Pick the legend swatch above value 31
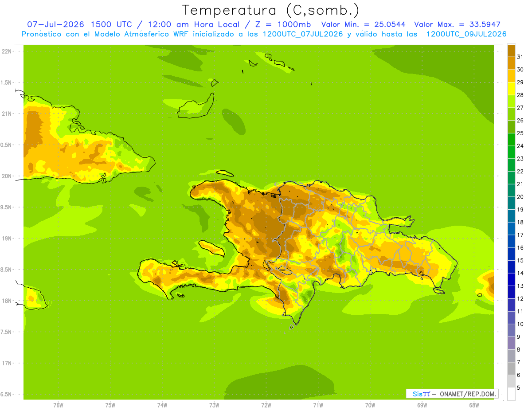 [x=511, y=51]
